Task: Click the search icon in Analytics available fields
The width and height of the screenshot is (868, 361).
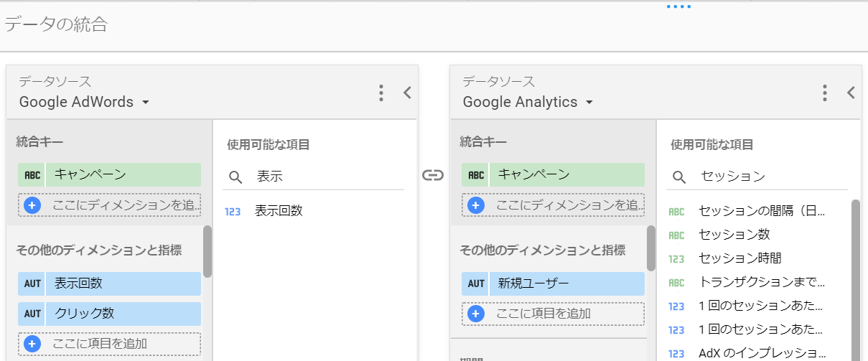Action: pyautogui.click(x=679, y=177)
